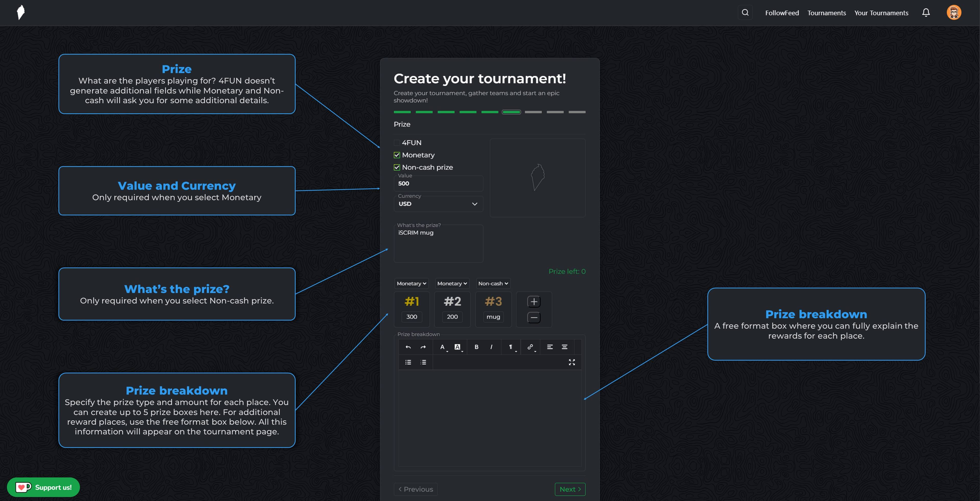
Task: Open notifications bell icon
Action: (926, 13)
